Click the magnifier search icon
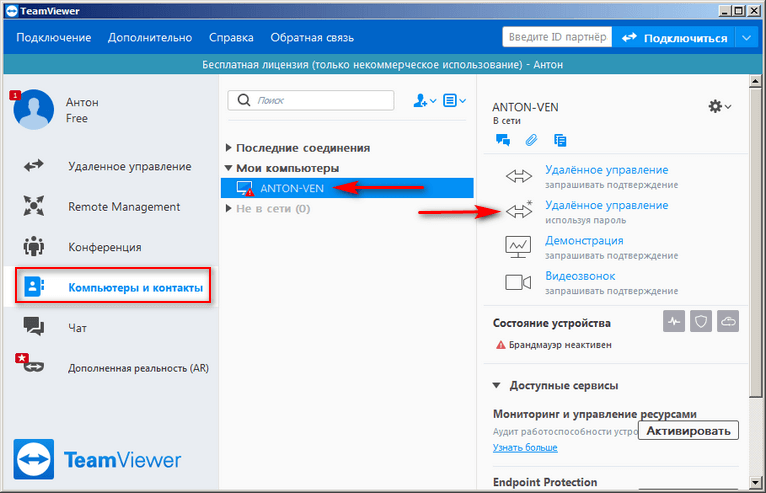This screenshot has width=766, height=493. (244, 100)
